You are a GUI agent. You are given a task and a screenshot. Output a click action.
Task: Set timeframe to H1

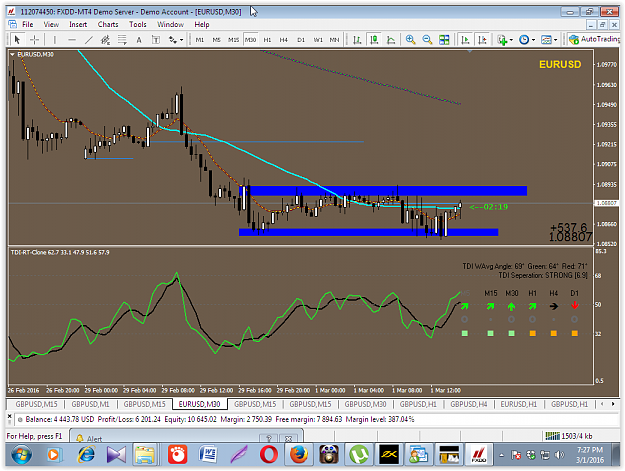tap(267, 40)
